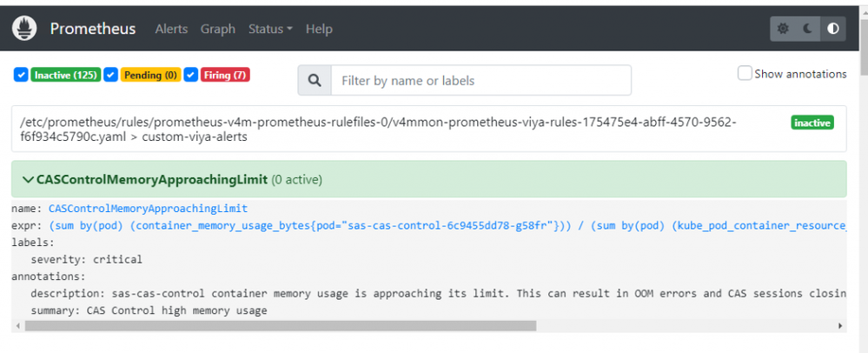Click the magnifier search icon
This screenshot has height=353, width=868.
pos(315,81)
